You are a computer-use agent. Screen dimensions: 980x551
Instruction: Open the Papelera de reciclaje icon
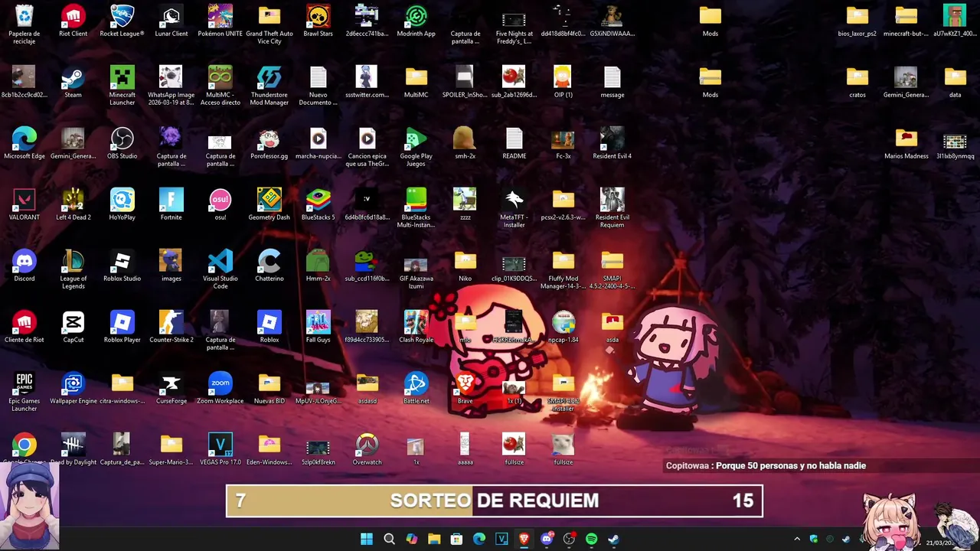24,24
